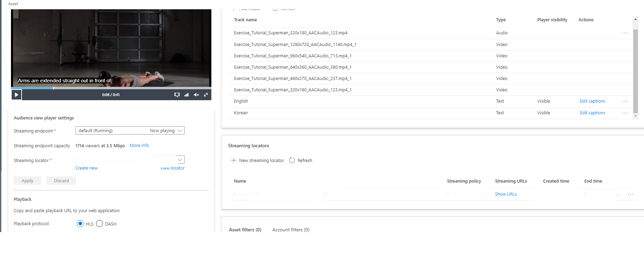Click the video preview frame
This screenshot has height=266, width=644.
pos(111,48)
